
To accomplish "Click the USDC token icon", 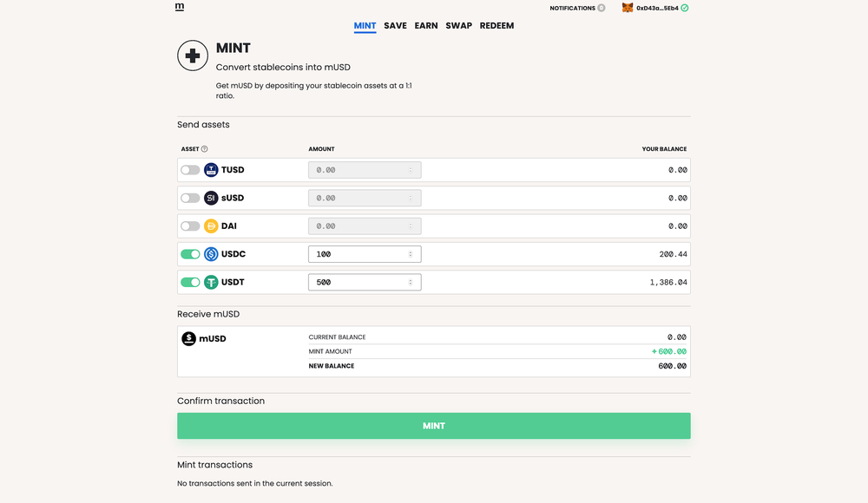I will 211,254.
